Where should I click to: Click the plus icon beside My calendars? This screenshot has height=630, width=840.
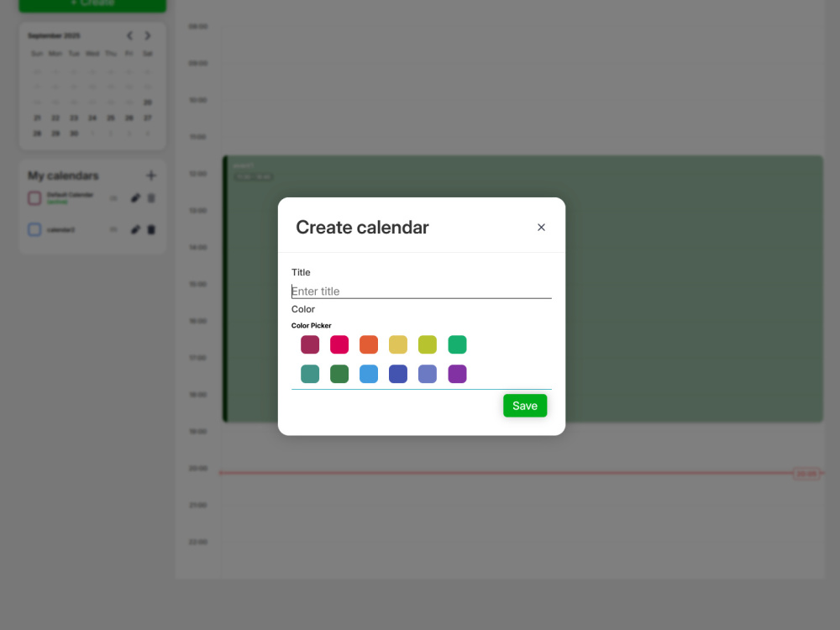(x=151, y=176)
